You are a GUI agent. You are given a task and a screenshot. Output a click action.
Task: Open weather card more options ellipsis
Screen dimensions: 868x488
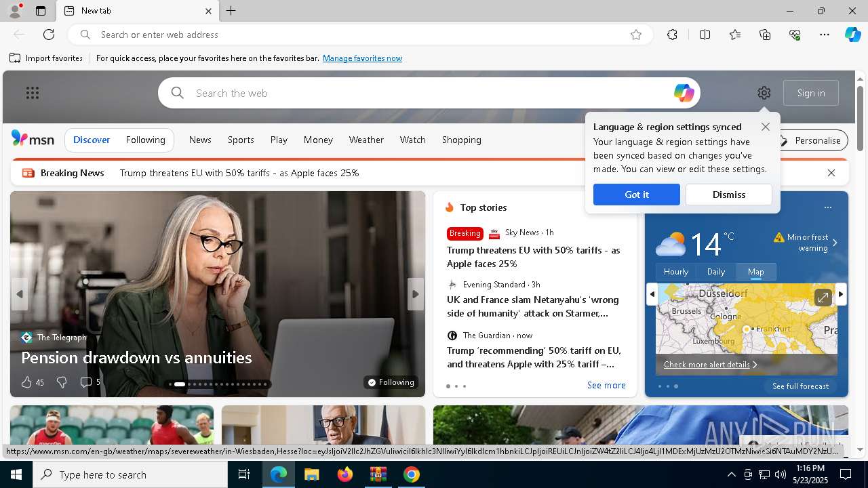click(x=827, y=207)
